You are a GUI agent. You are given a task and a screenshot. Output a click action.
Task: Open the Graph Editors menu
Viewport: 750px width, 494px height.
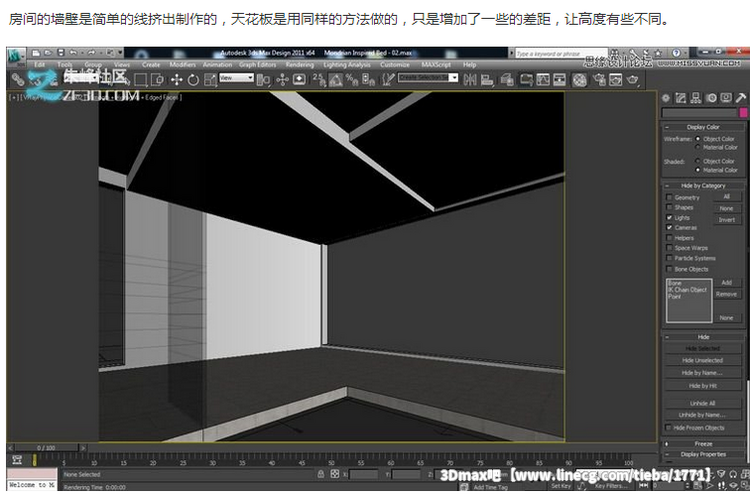pyautogui.click(x=258, y=65)
